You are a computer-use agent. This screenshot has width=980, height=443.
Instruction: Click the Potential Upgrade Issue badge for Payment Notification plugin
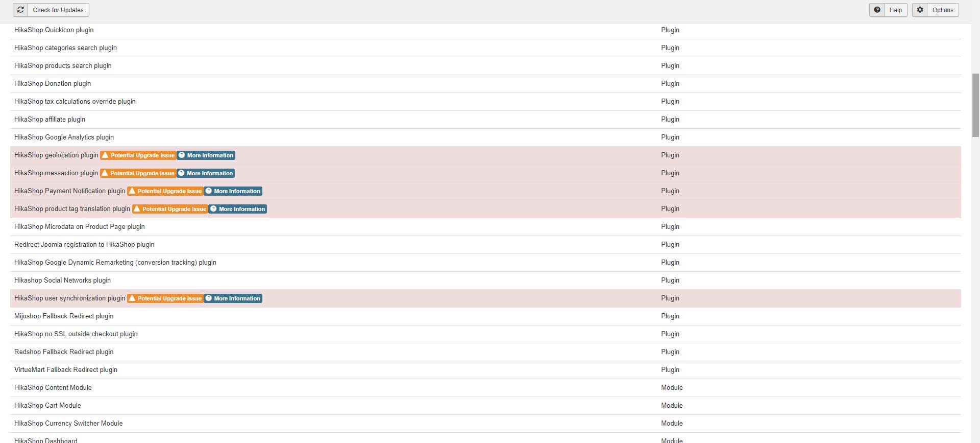[x=165, y=191]
